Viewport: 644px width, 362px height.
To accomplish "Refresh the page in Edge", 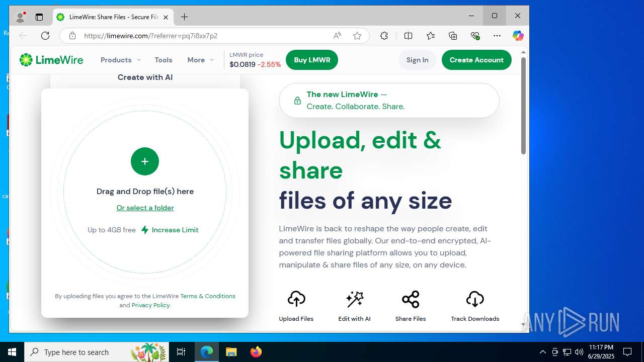I will [45, 36].
